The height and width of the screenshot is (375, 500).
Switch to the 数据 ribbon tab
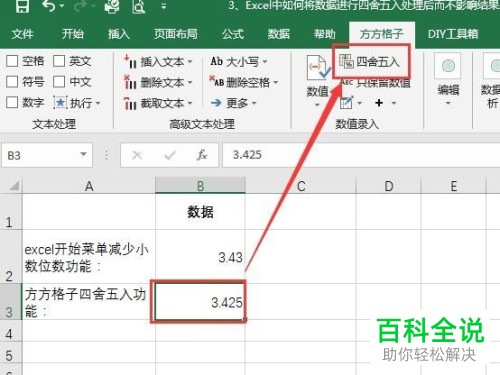279,34
